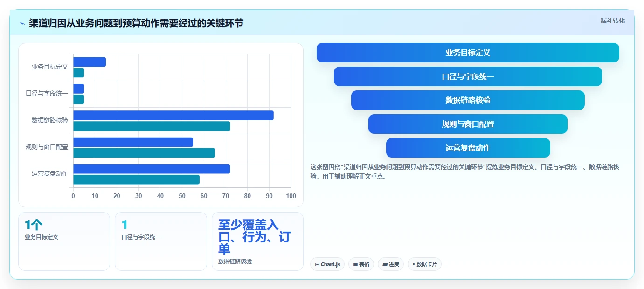
Task: Click the teal bar for 规则与窗口配置
Action: point(144,153)
